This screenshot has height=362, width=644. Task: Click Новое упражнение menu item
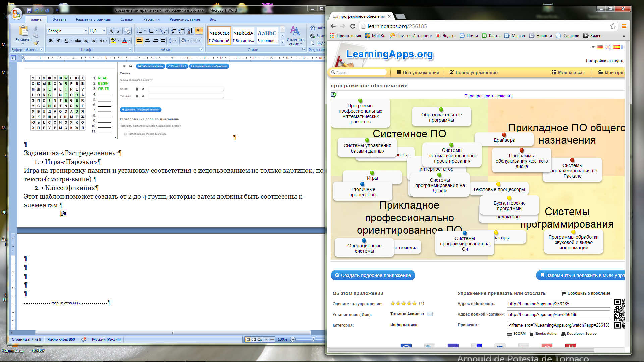tap(474, 72)
